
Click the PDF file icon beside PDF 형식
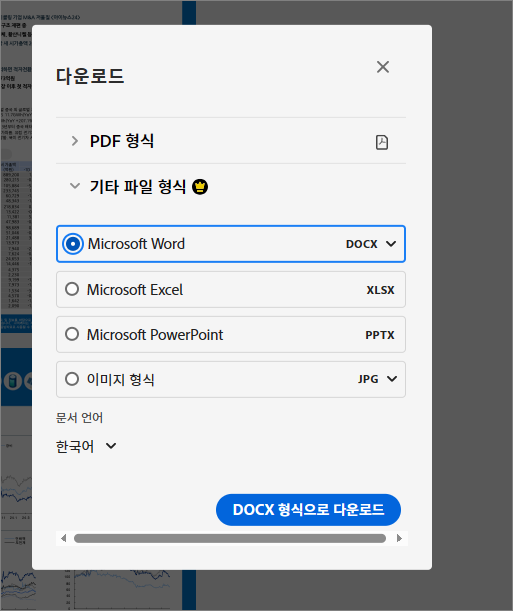382,142
